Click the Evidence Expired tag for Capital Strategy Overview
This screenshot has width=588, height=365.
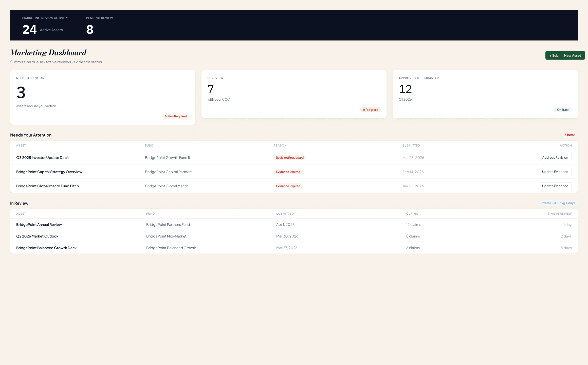coord(288,172)
